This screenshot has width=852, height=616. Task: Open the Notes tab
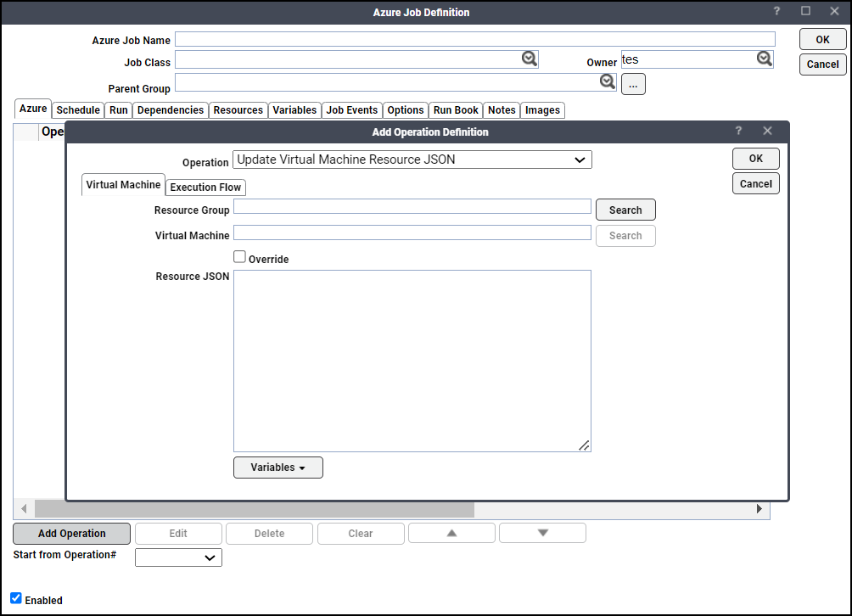click(x=502, y=110)
